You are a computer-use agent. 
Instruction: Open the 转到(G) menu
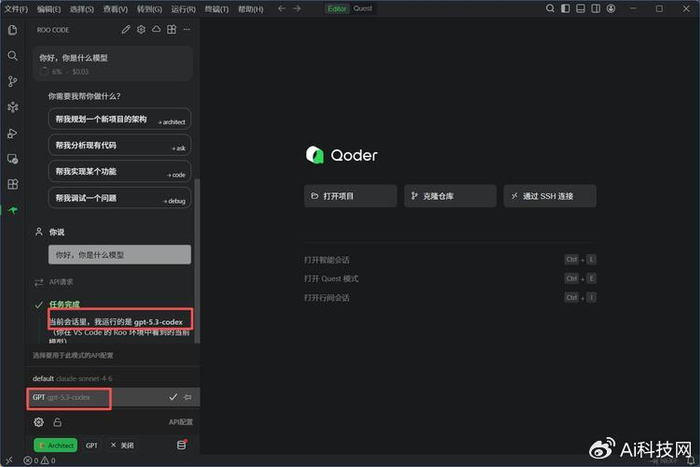pyautogui.click(x=150, y=9)
